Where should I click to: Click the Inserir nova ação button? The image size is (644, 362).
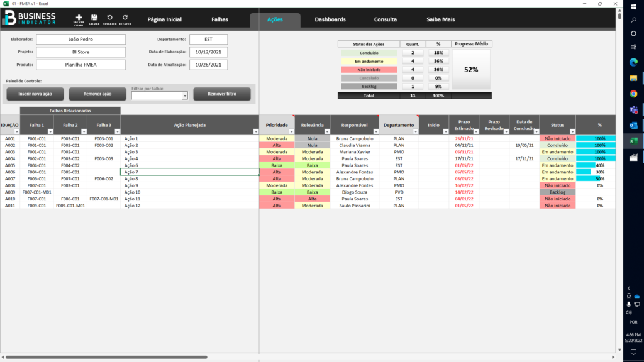pyautogui.click(x=35, y=93)
